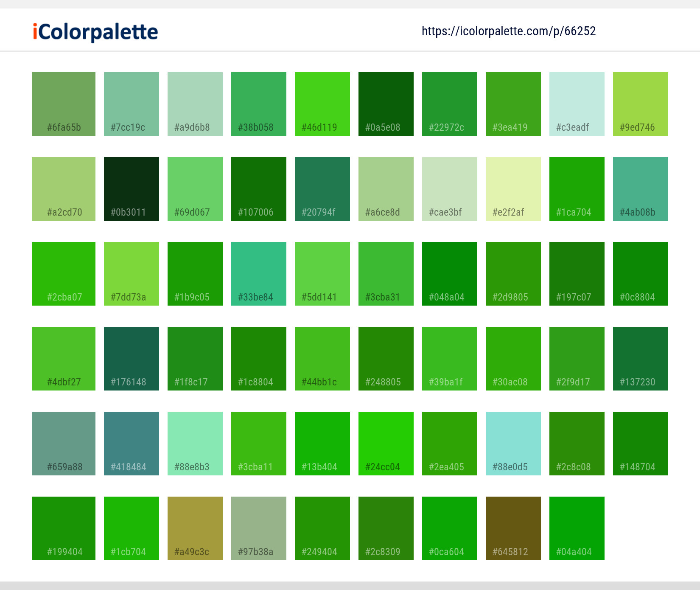
Task: Select the #33be84 swatch
Action: (259, 274)
